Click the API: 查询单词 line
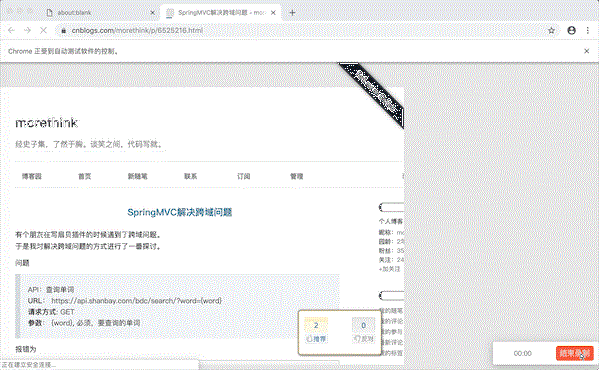Image resolution: width=599 pixels, height=370 pixels. pos(51,290)
